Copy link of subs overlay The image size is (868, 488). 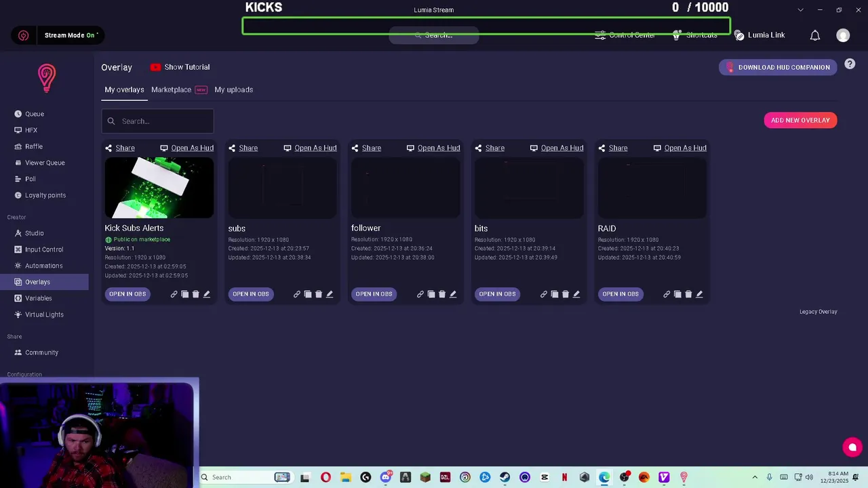click(297, 294)
